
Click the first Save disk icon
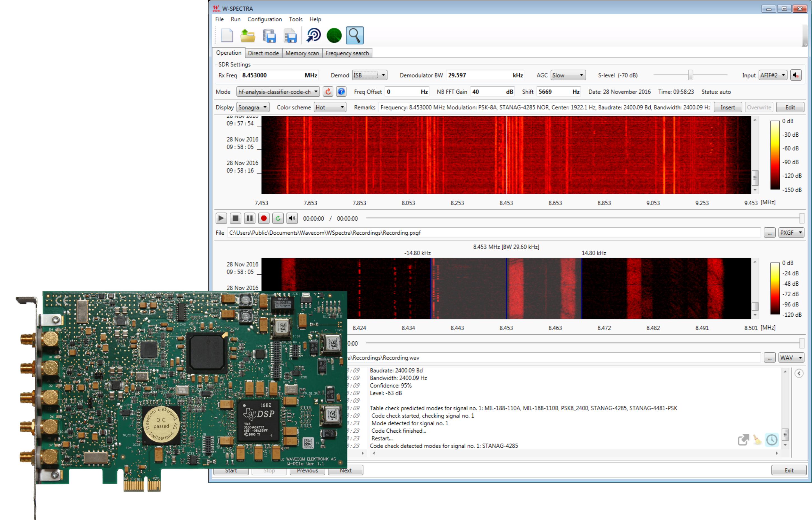coord(269,36)
